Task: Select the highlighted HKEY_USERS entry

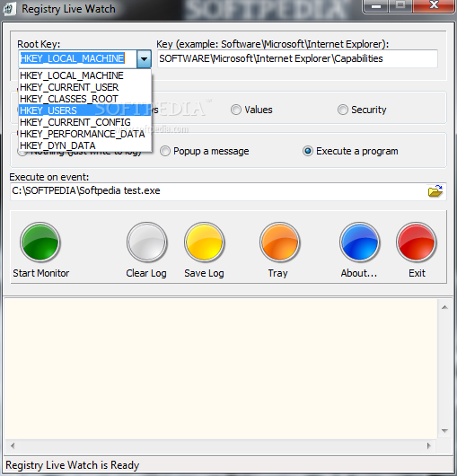Action: click(85, 110)
